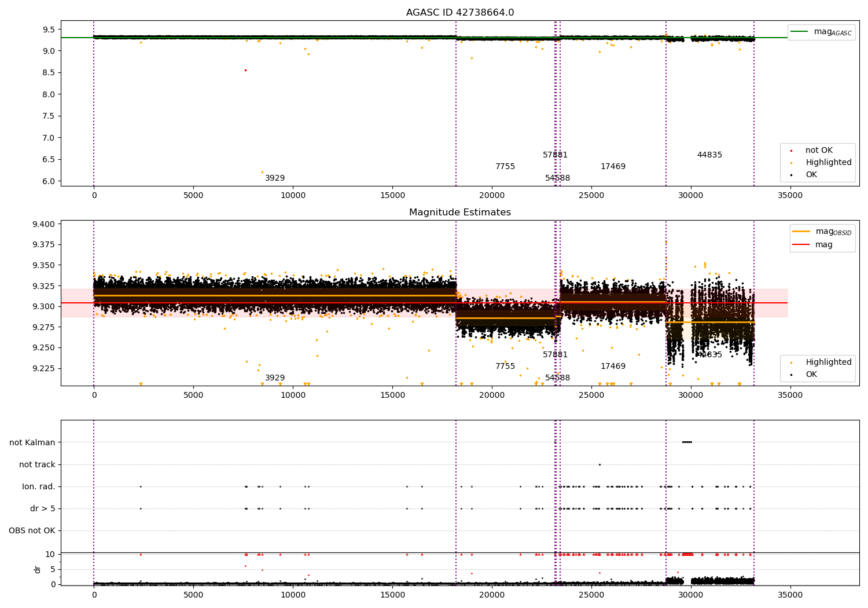Click obsid label 3929 in the top plot
Viewport: 868px width, 608px height.
[x=275, y=178]
